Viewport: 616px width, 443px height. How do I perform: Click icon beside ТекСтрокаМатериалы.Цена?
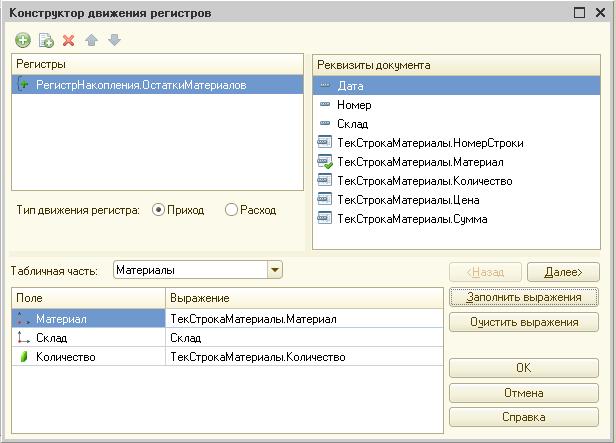324,199
